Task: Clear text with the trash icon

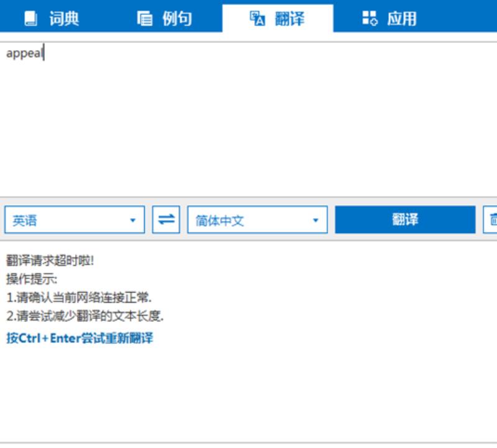Action: [x=491, y=220]
